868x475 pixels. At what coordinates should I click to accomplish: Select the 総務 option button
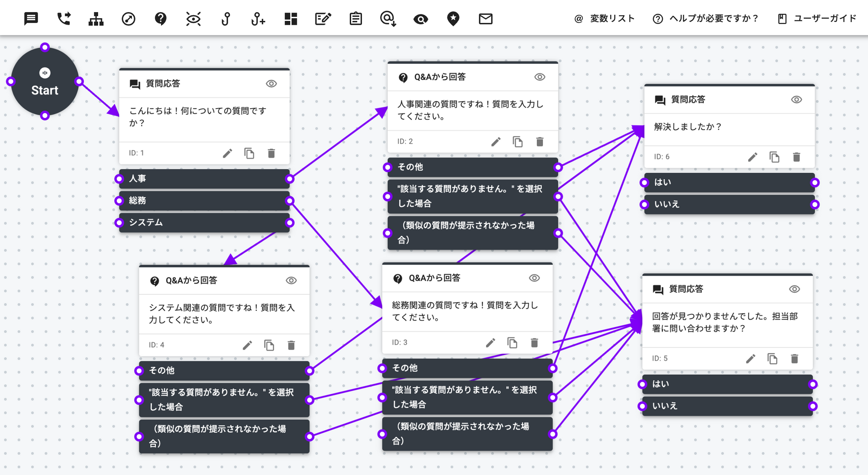(204, 201)
